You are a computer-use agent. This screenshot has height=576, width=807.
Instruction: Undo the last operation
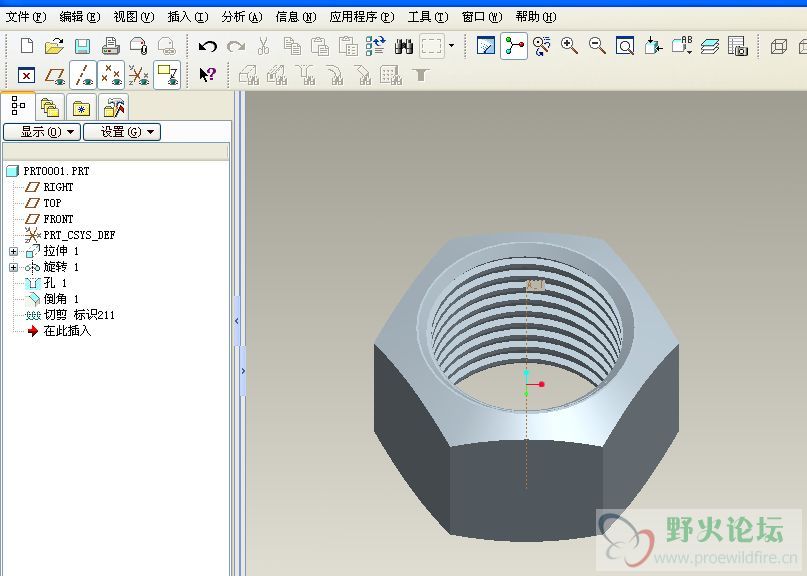tap(208, 46)
